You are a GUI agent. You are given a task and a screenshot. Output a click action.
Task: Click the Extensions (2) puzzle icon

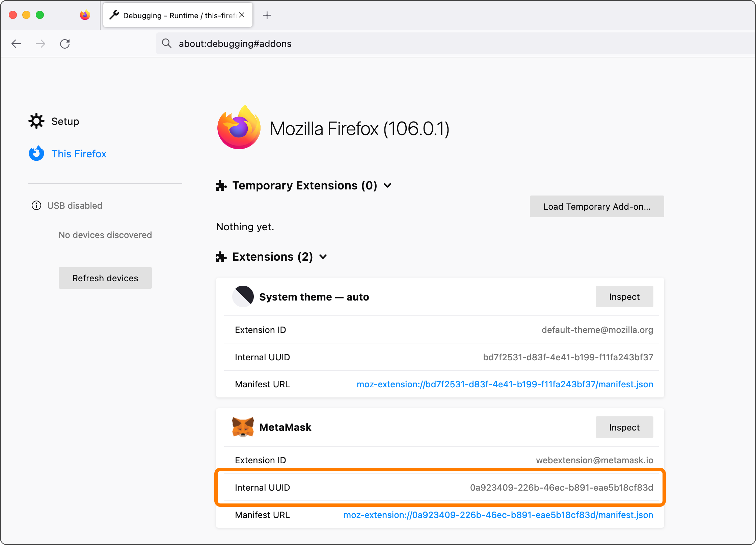pyautogui.click(x=221, y=257)
